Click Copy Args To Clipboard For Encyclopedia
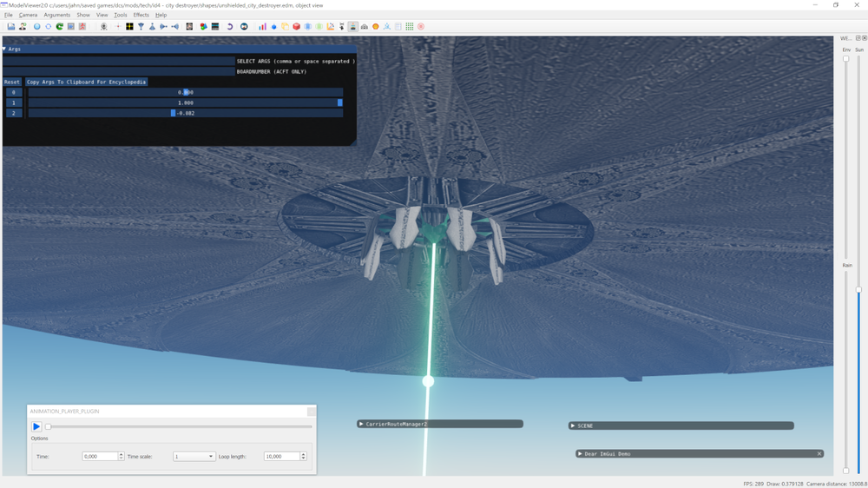 [86, 82]
